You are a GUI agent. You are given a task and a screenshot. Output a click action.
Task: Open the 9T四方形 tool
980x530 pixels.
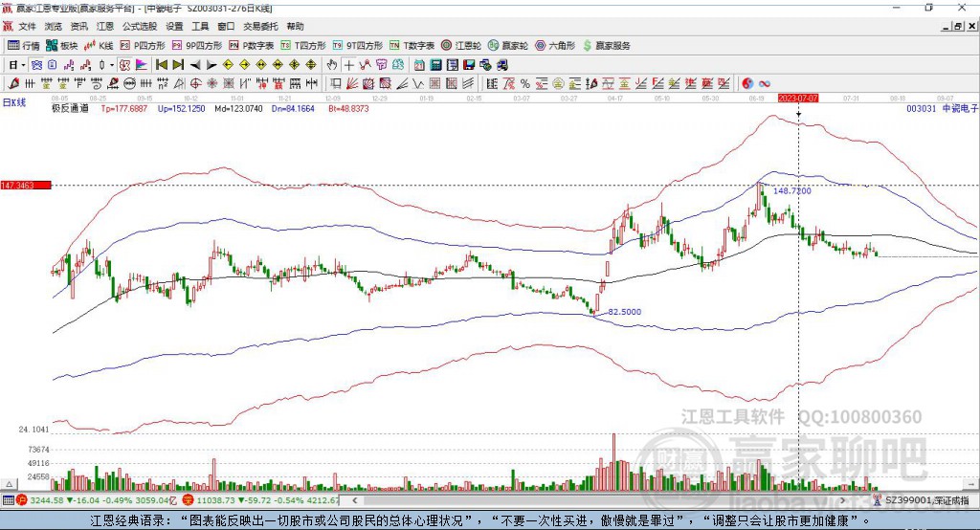[x=358, y=46]
